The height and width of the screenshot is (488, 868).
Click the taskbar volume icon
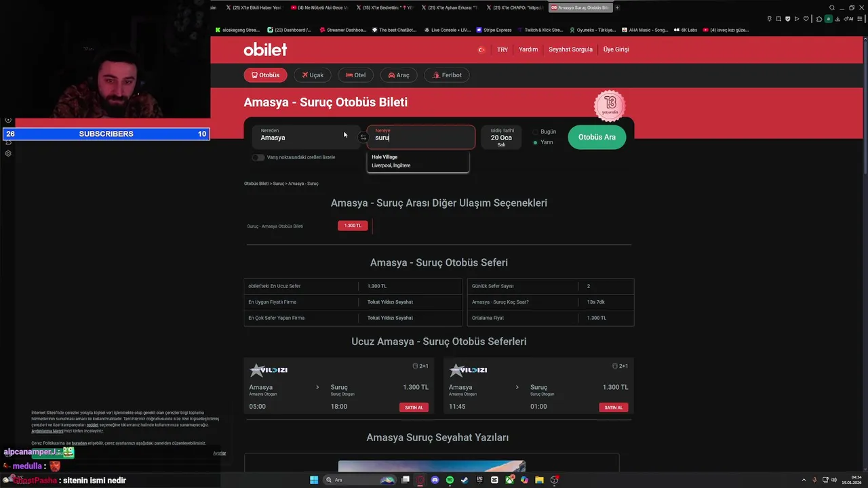pos(833,480)
